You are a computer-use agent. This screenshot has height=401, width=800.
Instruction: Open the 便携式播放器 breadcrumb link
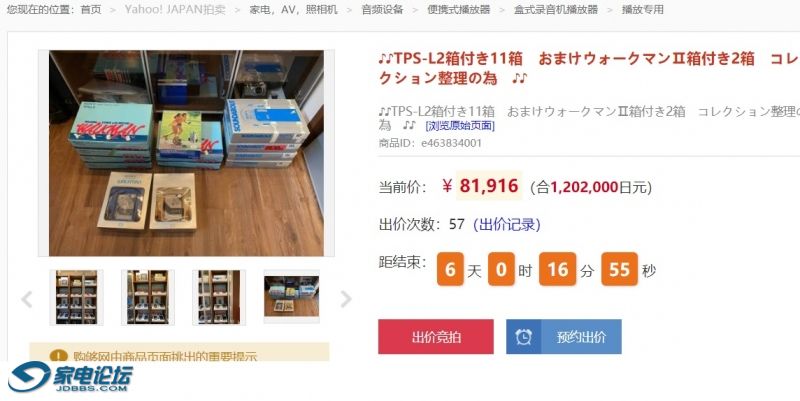point(459,9)
